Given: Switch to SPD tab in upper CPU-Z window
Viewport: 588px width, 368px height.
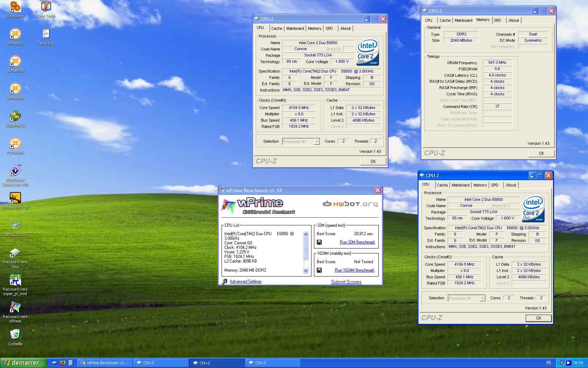Looking at the screenshot, I should [329, 28].
